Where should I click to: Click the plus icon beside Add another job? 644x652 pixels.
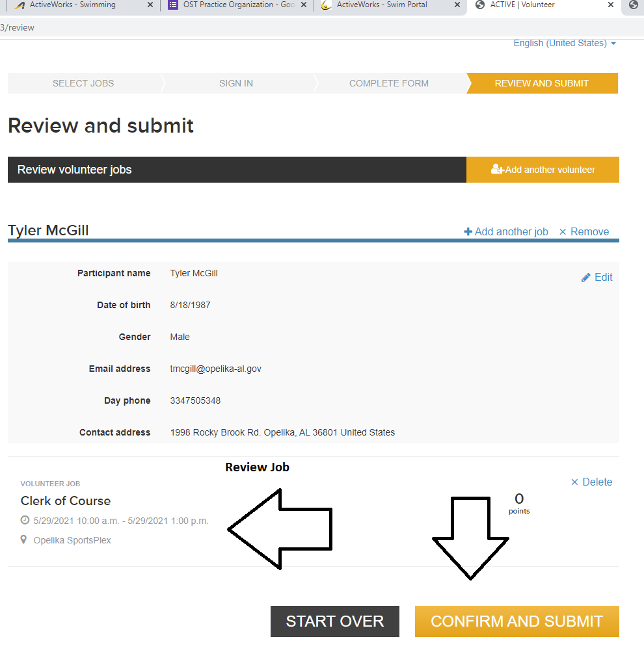[468, 232]
